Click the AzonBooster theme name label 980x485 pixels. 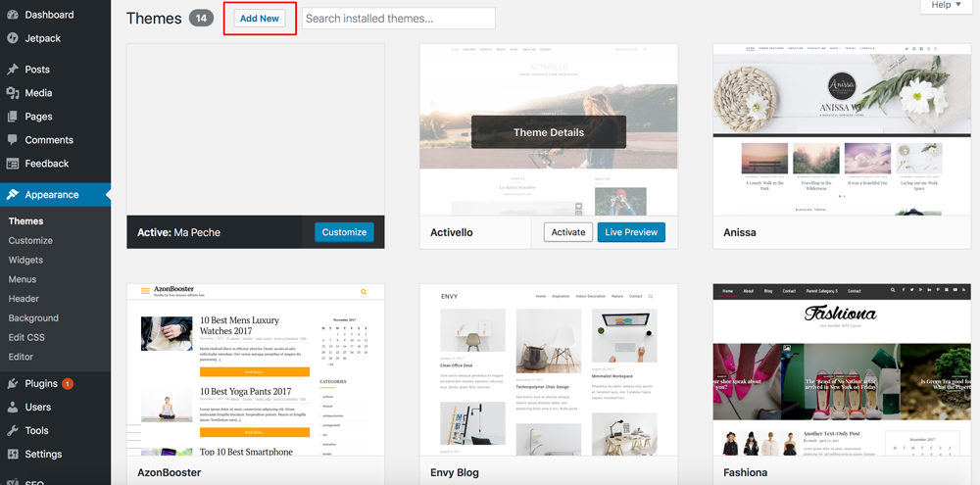169,472
